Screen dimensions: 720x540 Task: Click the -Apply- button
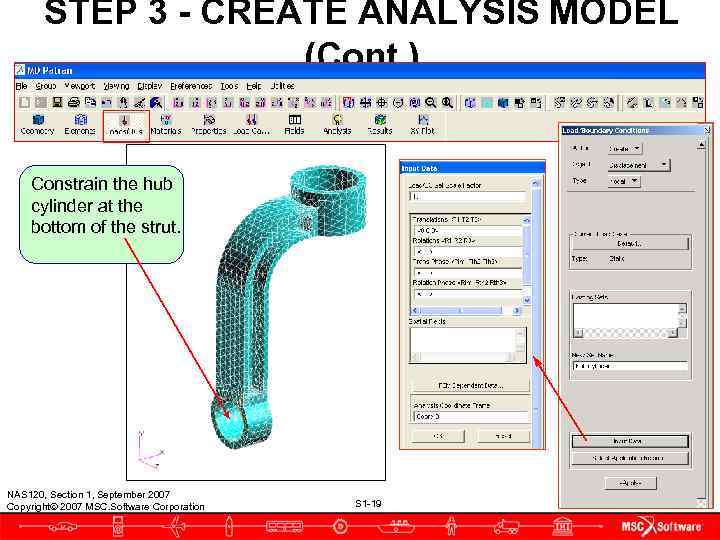click(x=631, y=483)
